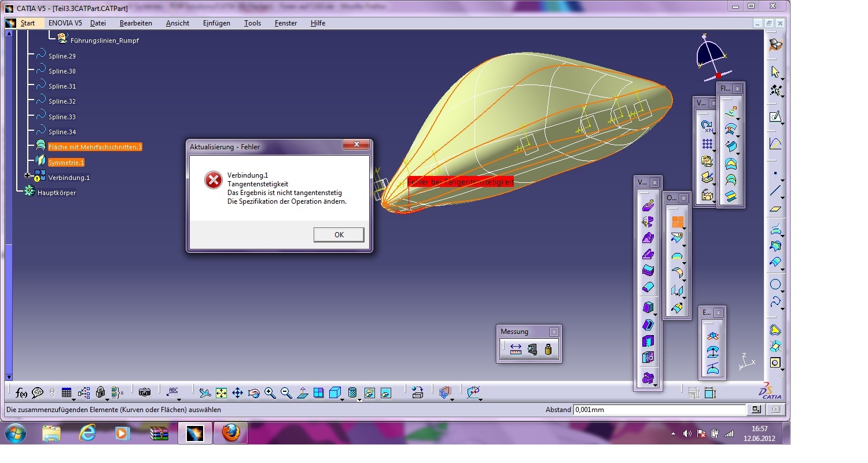This screenshot has height=463, width=868.
Task: Open the Tools menu
Action: click(x=252, y=23)
